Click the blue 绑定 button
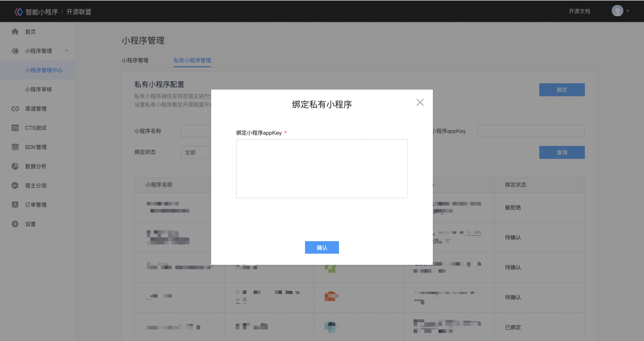Viewport: 644px width, 341px height. (562, 90)
